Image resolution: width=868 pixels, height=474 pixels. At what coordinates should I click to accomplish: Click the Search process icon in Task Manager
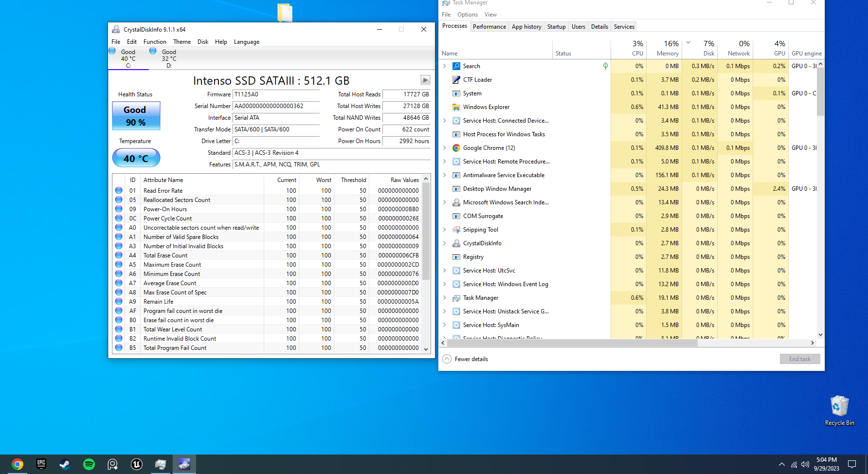pyautogui.click(x=456, y=66)
